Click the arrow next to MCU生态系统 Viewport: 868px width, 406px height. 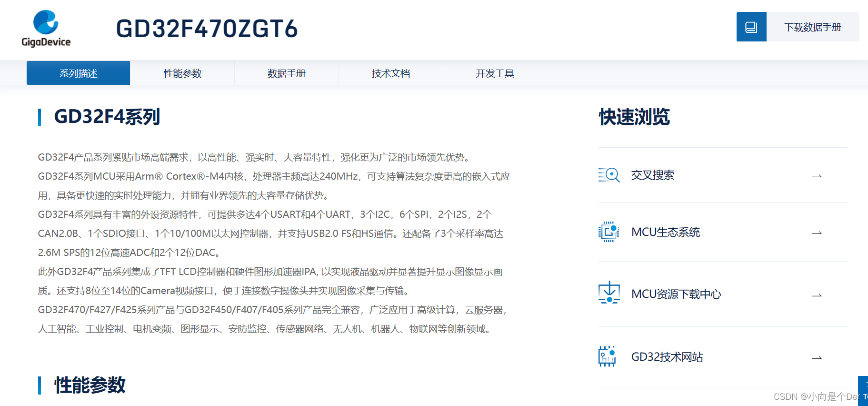click(x=817, y=233)
